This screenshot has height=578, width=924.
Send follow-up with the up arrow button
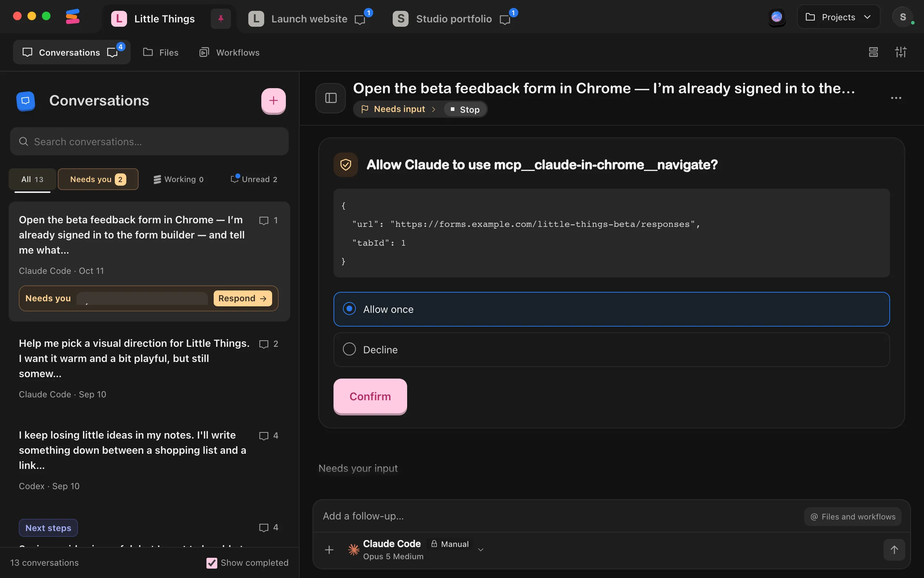[x=894, y=550]
